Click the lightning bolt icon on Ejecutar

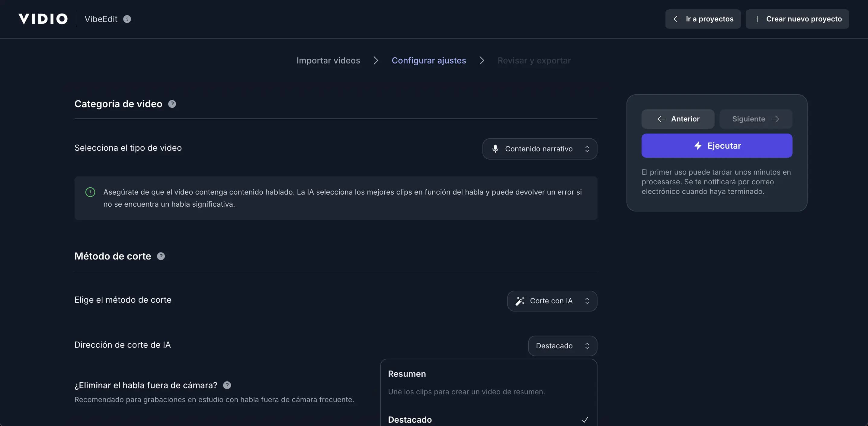697,145
